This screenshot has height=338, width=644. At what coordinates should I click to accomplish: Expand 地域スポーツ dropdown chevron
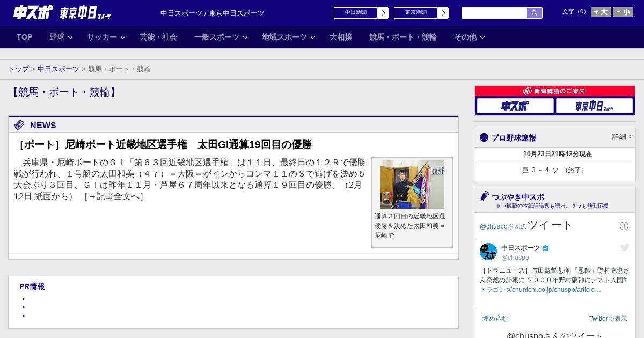click(313, 38)
